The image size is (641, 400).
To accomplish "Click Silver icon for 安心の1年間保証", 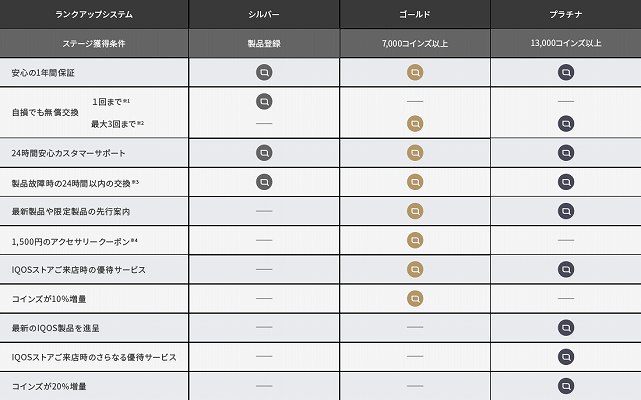I will (264, 72).
